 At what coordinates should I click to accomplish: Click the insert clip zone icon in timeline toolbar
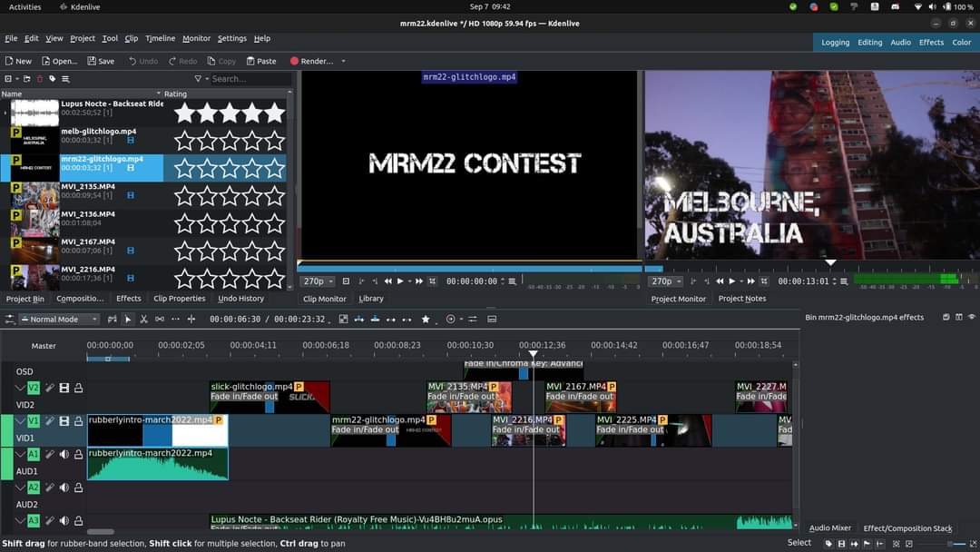point(358,319)
